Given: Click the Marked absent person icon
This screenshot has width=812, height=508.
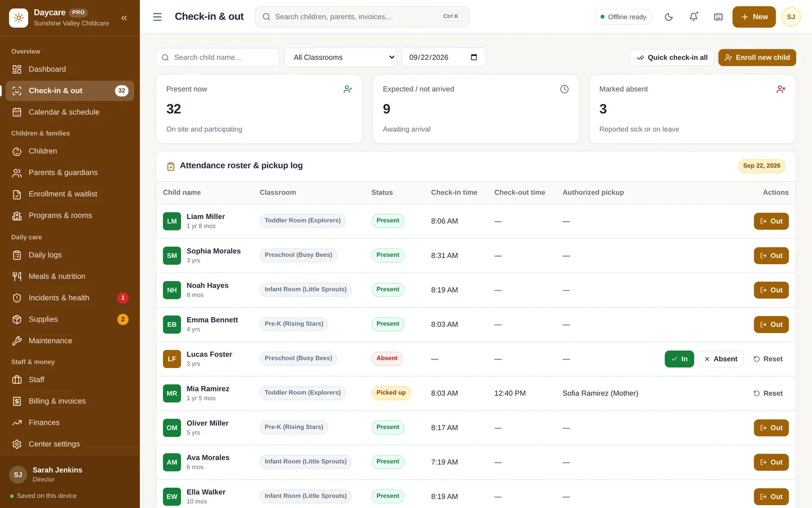Looking at the screenshot, I should tap(781, 89).
